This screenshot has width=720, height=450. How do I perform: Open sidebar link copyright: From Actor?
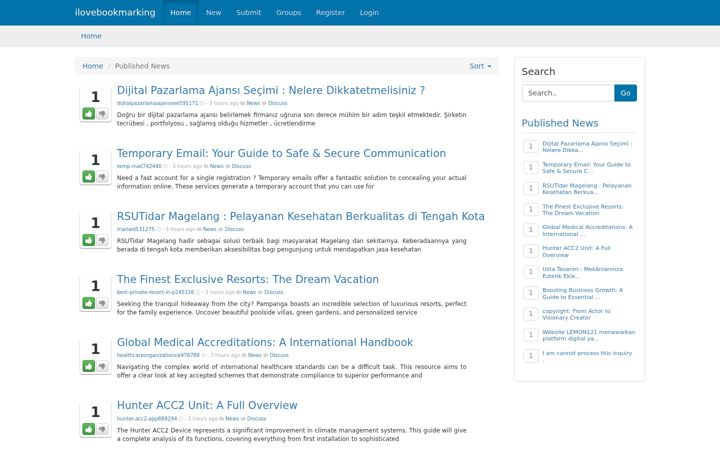(576, 315)
